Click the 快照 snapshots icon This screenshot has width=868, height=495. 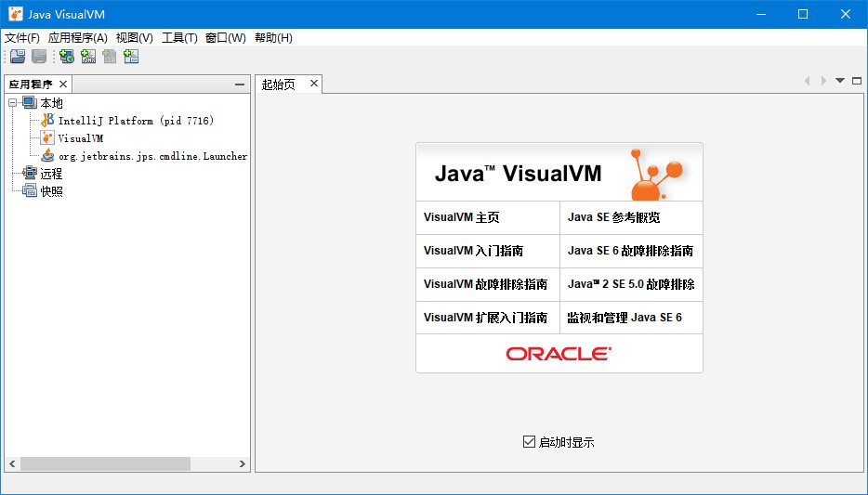30,190
